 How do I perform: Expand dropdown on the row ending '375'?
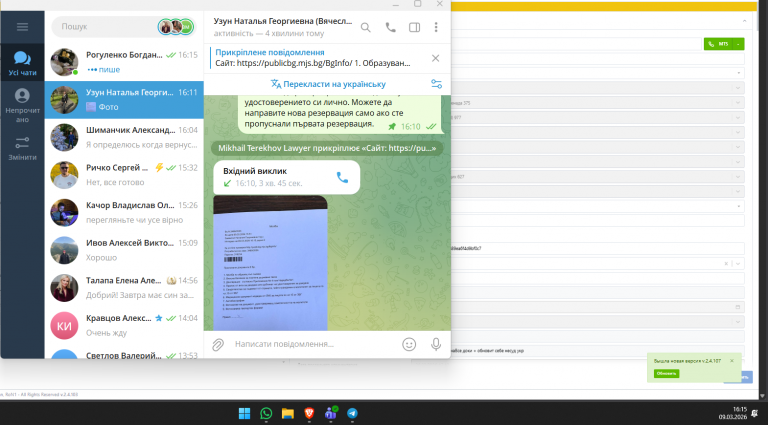[738, 103]
